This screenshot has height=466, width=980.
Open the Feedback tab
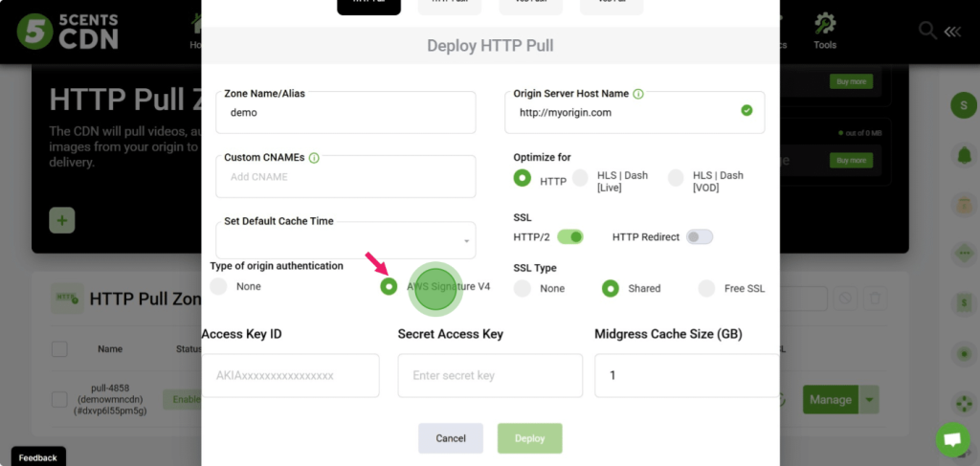point(38,457)
